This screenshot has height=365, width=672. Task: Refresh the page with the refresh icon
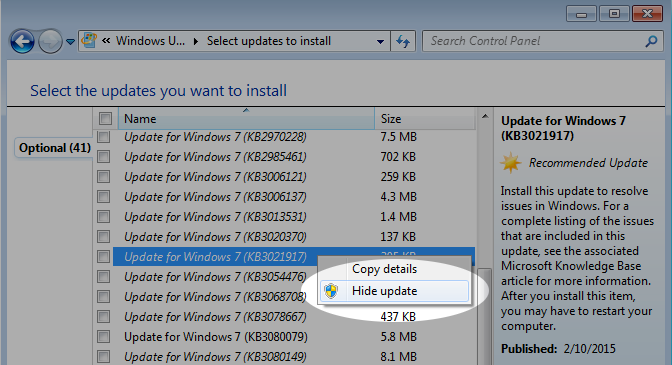coord(403,41)
